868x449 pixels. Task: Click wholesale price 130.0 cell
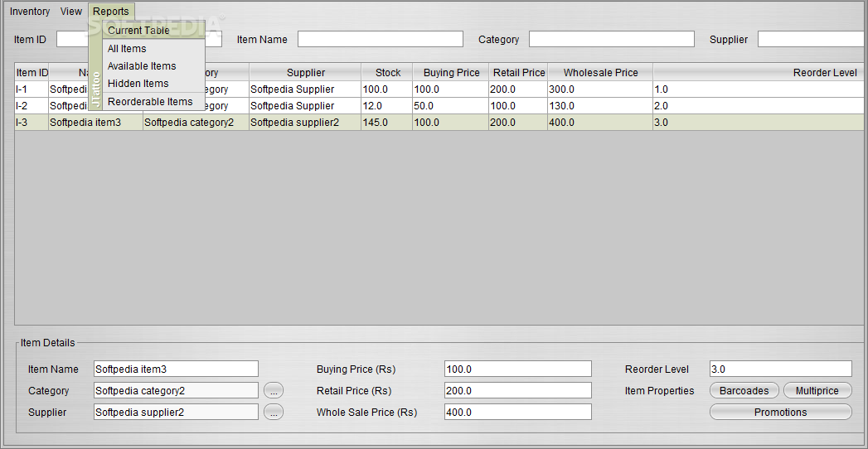(600, 105)
